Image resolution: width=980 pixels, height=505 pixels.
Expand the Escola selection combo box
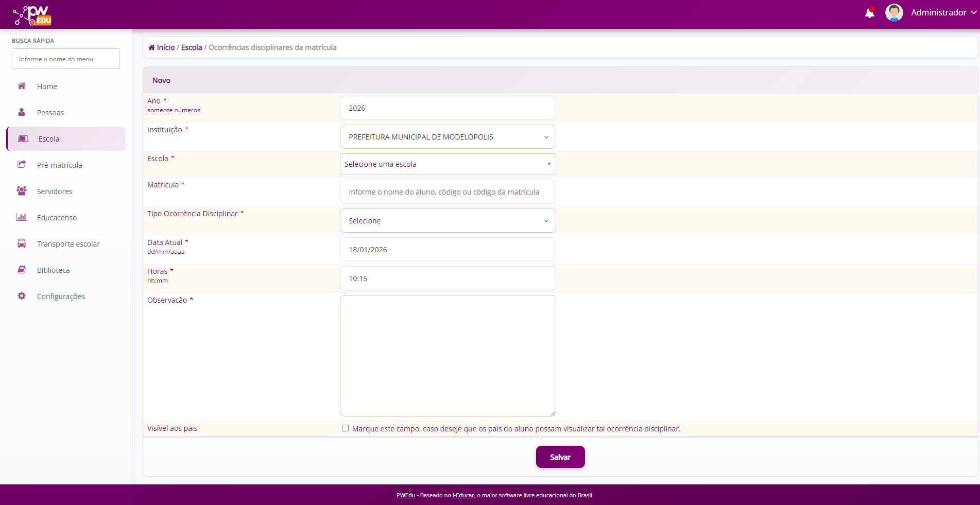tap(448, 164)
